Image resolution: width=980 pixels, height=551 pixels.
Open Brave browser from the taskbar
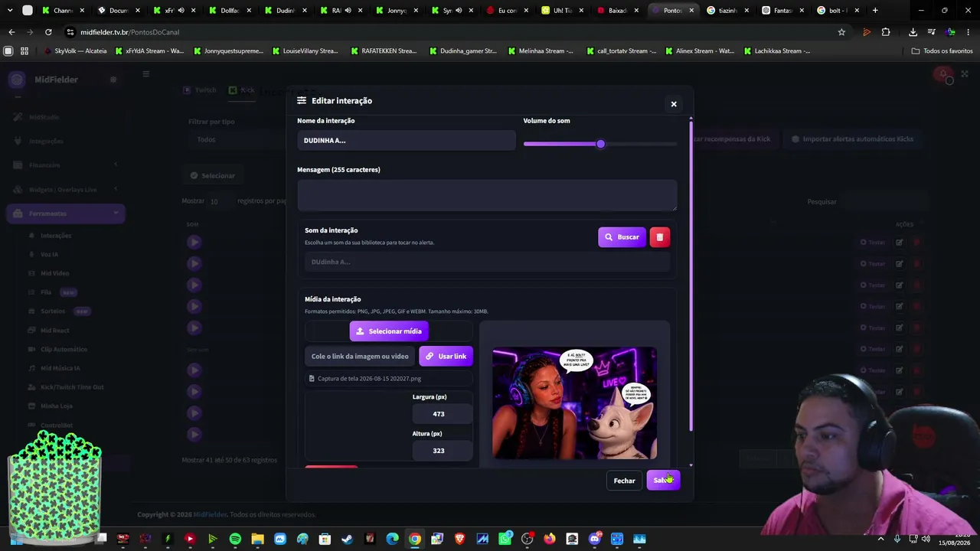459,539
